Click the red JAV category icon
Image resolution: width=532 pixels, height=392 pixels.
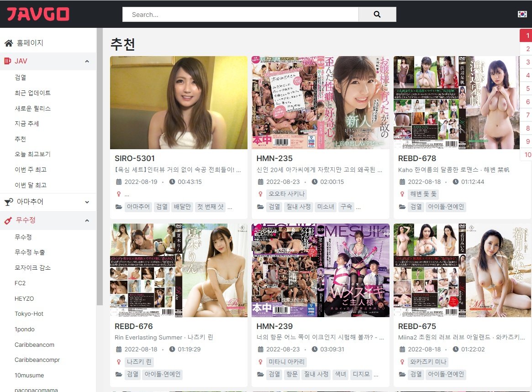(8, 61)
